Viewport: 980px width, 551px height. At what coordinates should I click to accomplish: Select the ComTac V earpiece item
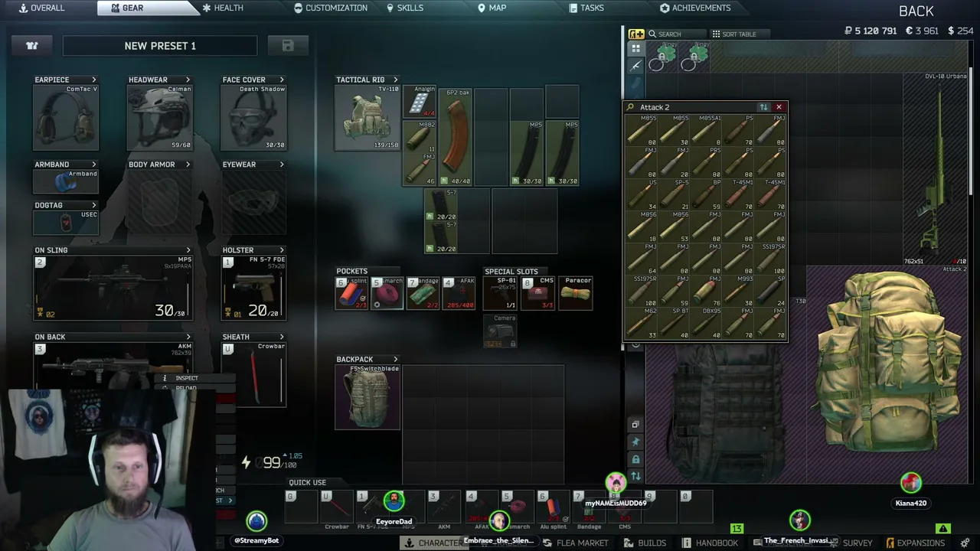tap(66, 117)
